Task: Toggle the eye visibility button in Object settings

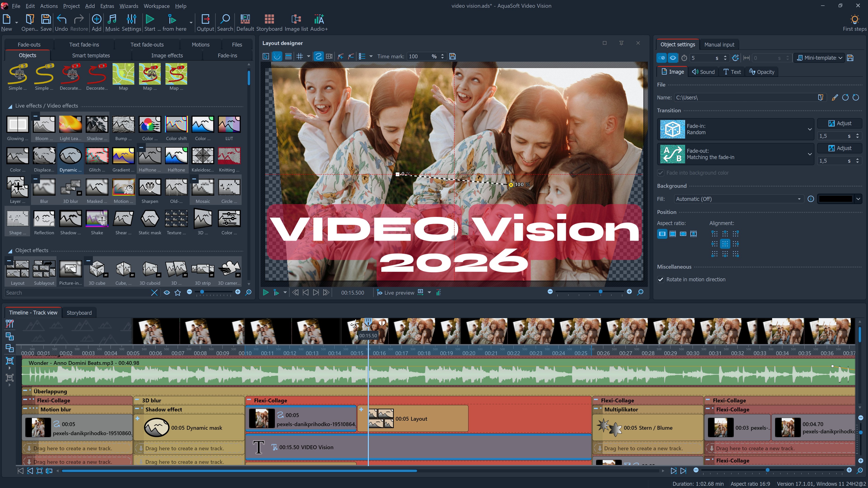Action: coord(672,58)
